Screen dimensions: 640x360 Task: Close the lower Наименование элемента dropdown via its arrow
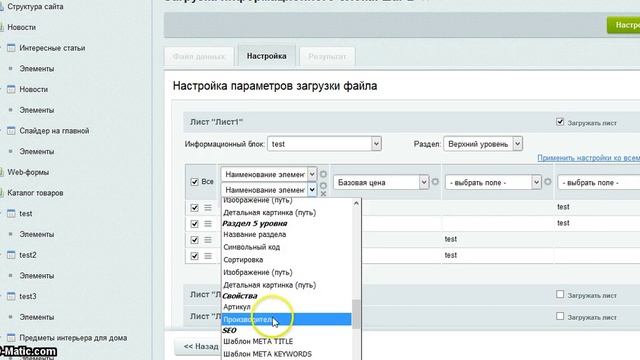click(312, 190)
